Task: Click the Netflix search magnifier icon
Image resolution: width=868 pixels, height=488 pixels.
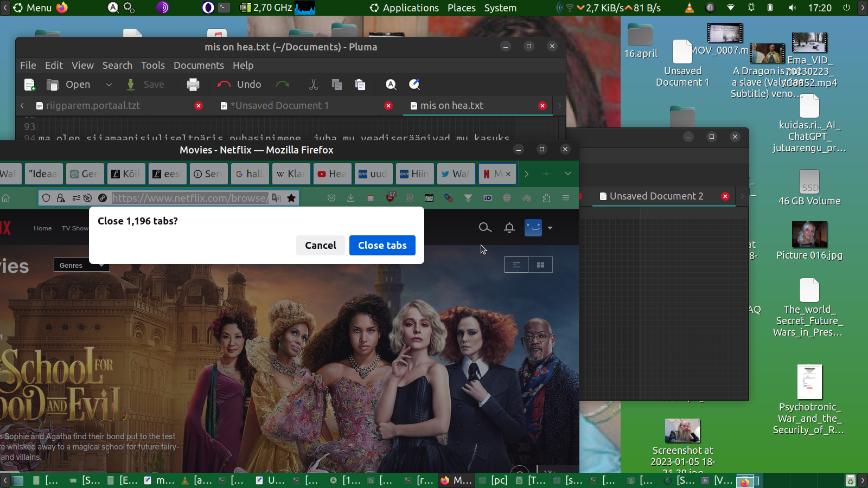Action: (x=485, y=228)
